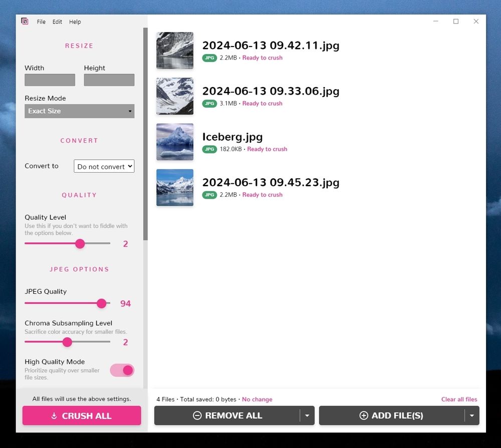
Task: Select thumbnail of 2024-06-13 09.45.23.jpg
Action: pos(175,187)
